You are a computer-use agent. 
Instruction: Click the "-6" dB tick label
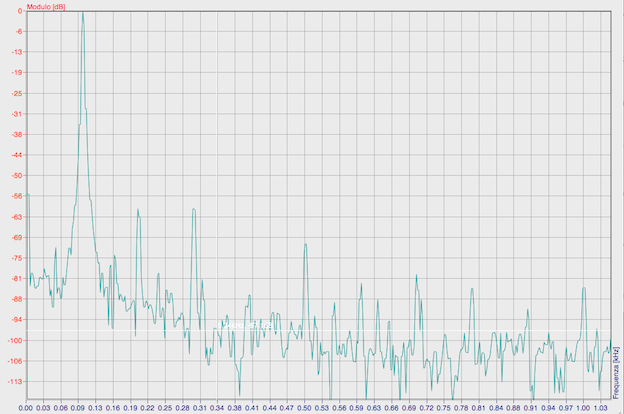point(20,31)
